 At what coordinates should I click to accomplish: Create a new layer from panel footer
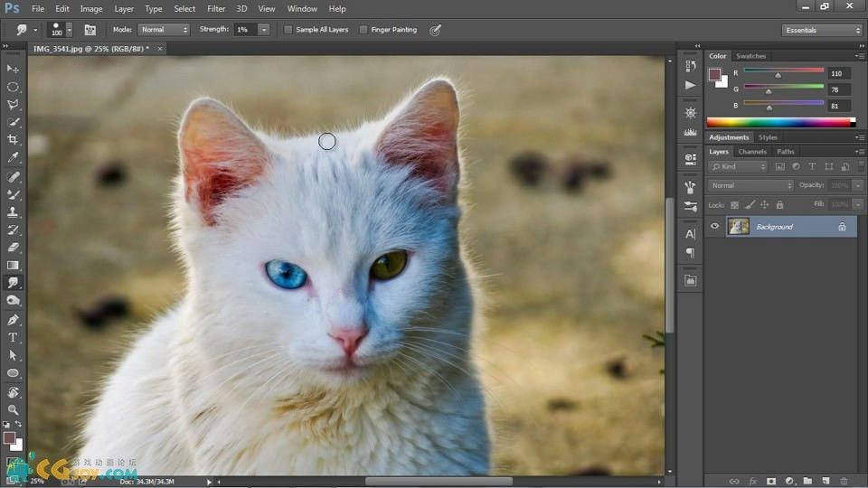click(826, 481)
